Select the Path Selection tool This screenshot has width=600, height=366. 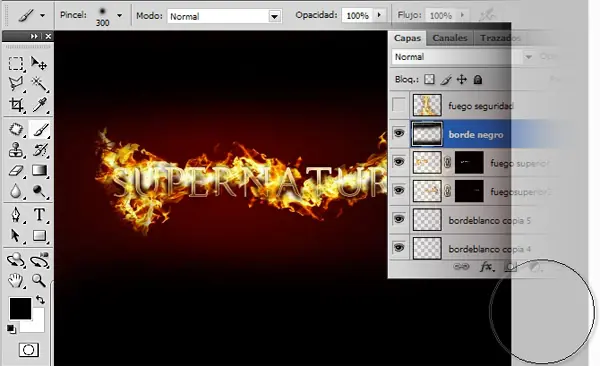click(16, 235)
